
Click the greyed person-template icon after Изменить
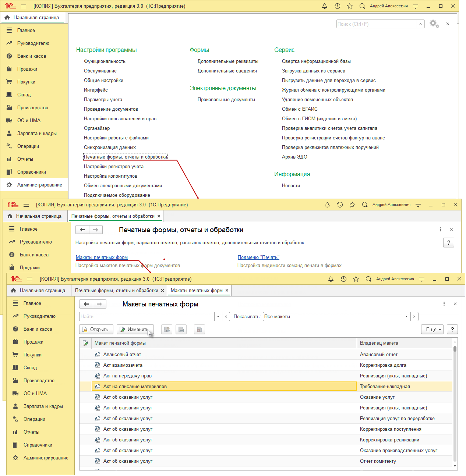tap(167, 329)
